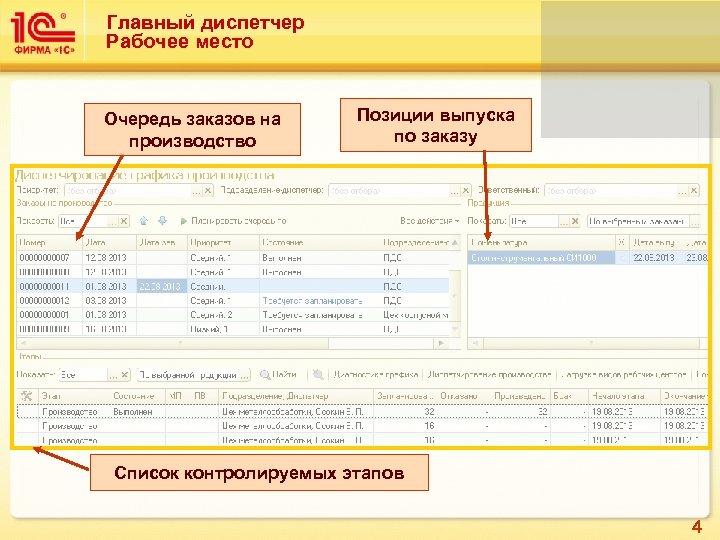Image resolution: width=720 pixels, height=540 pixels.
Task: Click orders table horizontal scrollbar
Action: pyautogui.click(x=232, y=343)
